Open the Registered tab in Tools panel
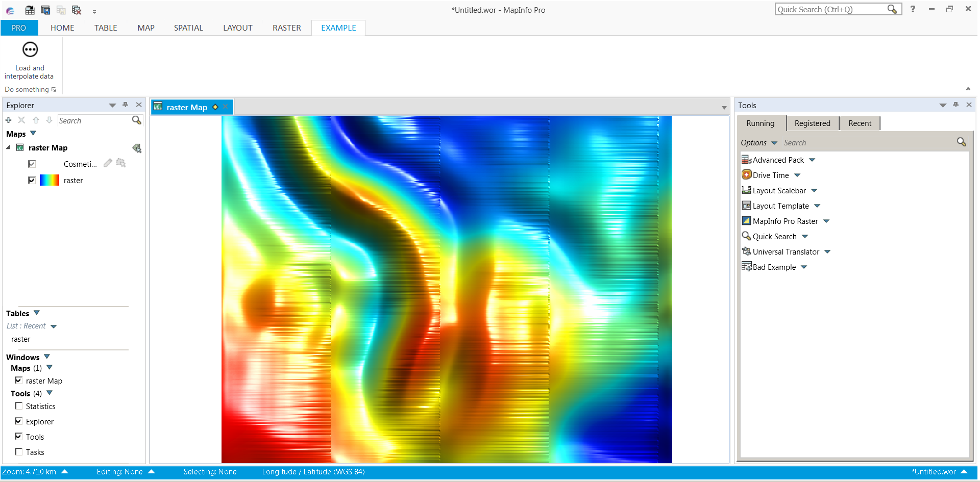This screenshot has width=980, height=482. [812, 123]
